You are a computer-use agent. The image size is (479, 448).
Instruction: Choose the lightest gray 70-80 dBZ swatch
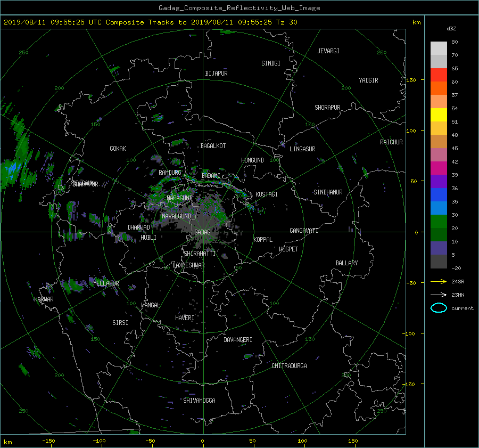[x=439, y=48]
